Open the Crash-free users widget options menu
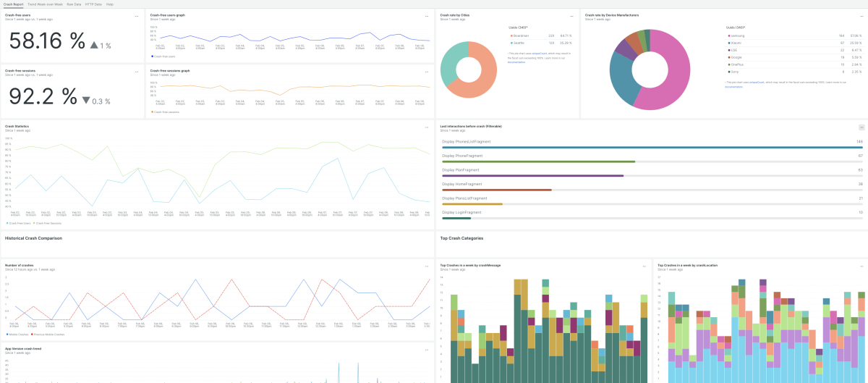 click(137, 15)
